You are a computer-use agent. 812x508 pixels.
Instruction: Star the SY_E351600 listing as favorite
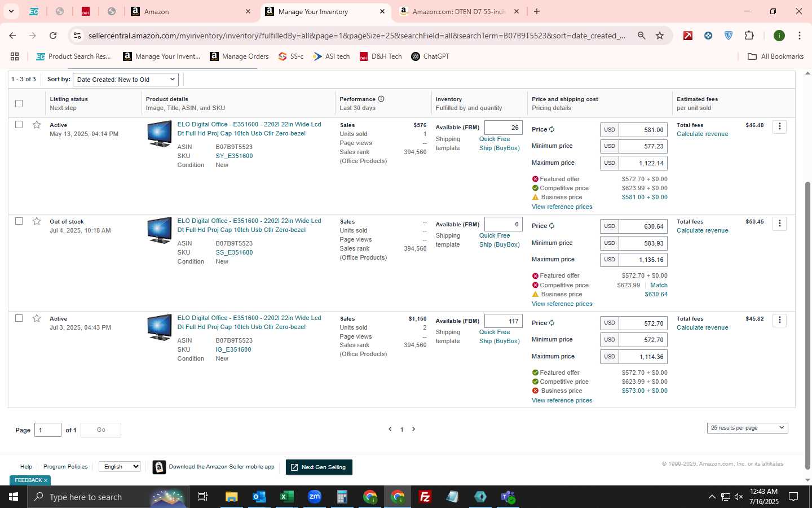click(x=37, y=125)
